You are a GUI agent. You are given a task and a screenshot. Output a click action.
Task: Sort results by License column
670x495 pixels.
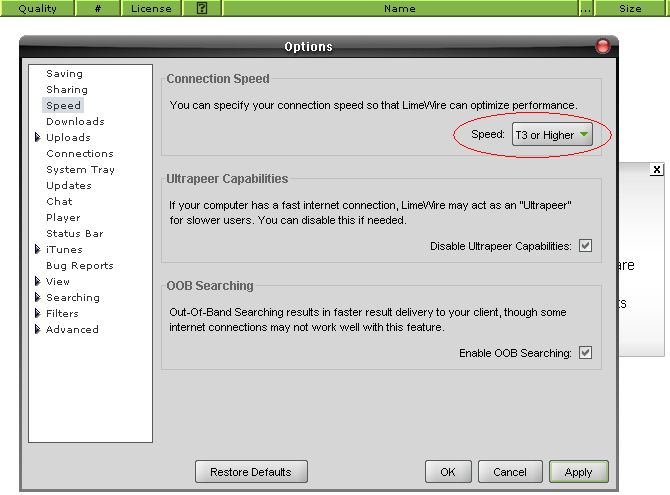tap(151, 8)
